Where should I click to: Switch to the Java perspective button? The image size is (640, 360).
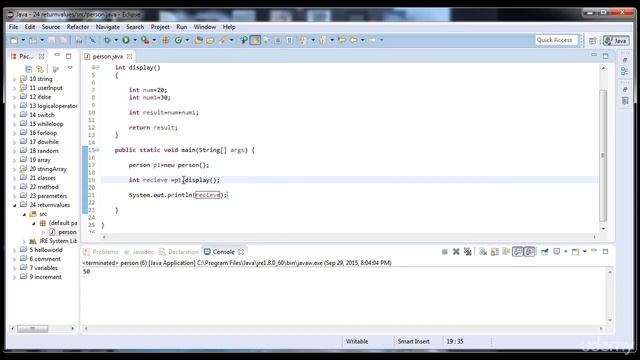pyautogui.click(x=616, y=40)
